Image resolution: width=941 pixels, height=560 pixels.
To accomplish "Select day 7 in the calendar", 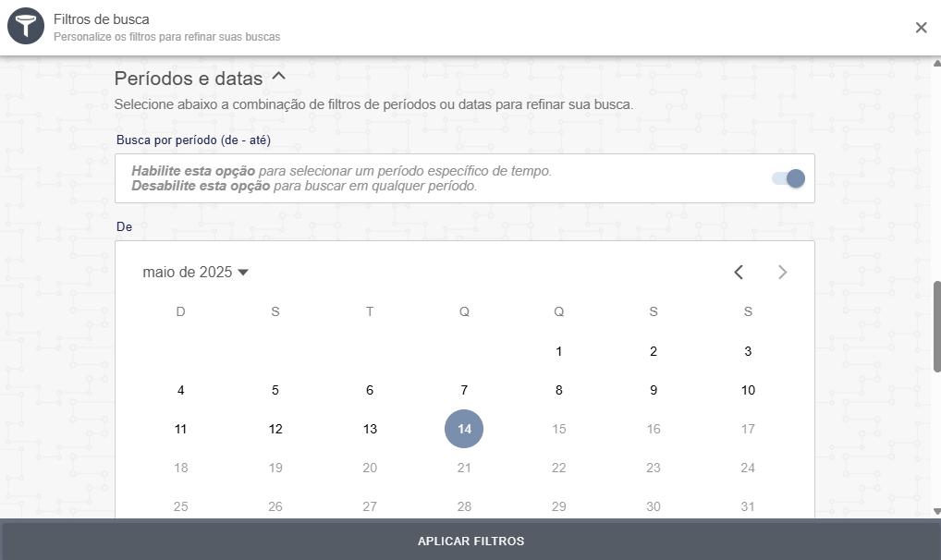I will [464, 390].
